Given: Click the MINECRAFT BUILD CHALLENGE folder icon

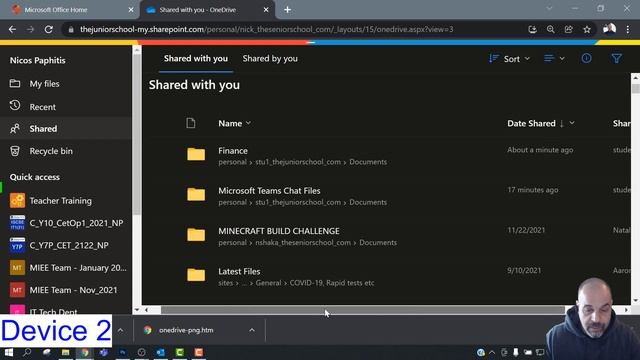Looking at the screenshot, I should (x=196, y=235).
